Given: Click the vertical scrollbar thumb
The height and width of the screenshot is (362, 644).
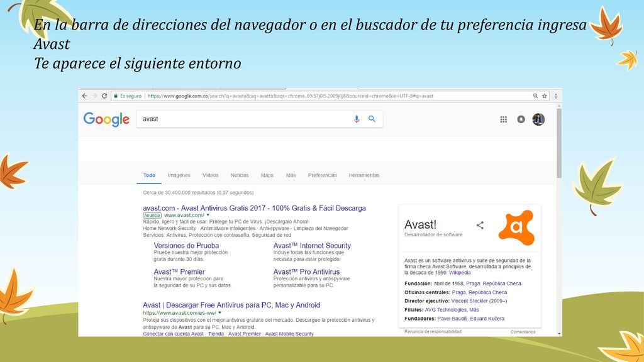Looking at the screenshot, I should (559, 143).
